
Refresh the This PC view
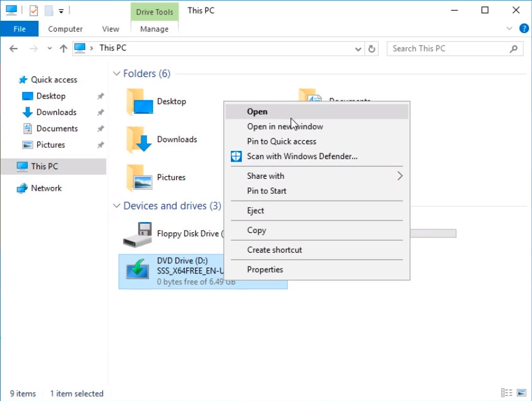372,49
